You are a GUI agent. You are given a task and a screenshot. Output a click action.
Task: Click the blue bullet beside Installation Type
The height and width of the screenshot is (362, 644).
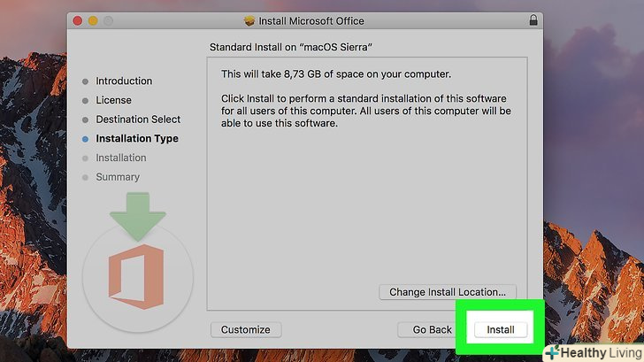pyautogui.click(x=85, y=139)
